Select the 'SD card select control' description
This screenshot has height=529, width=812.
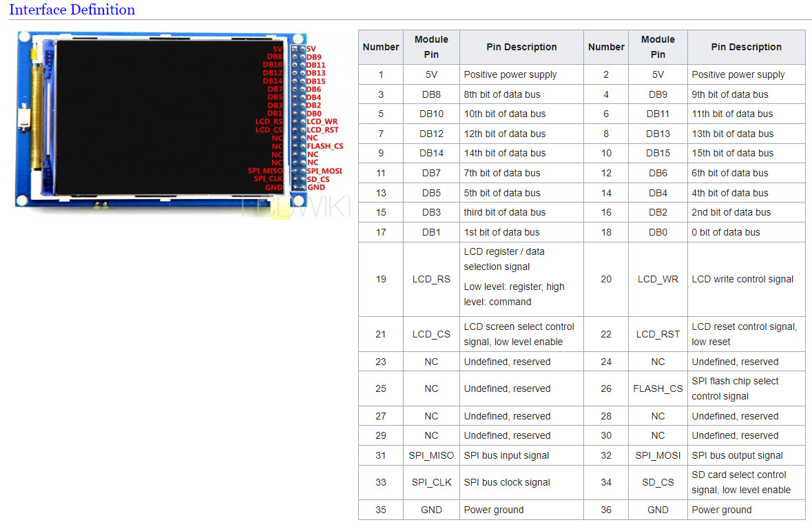coord(747,482)
